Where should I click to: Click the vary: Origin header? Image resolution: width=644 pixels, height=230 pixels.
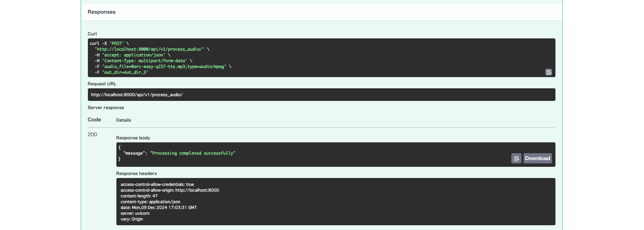point(132,219)
